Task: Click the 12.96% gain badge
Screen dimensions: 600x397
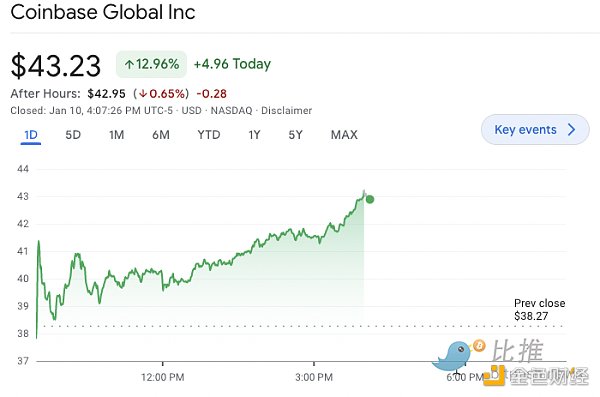Action: (x=152, y=64)
